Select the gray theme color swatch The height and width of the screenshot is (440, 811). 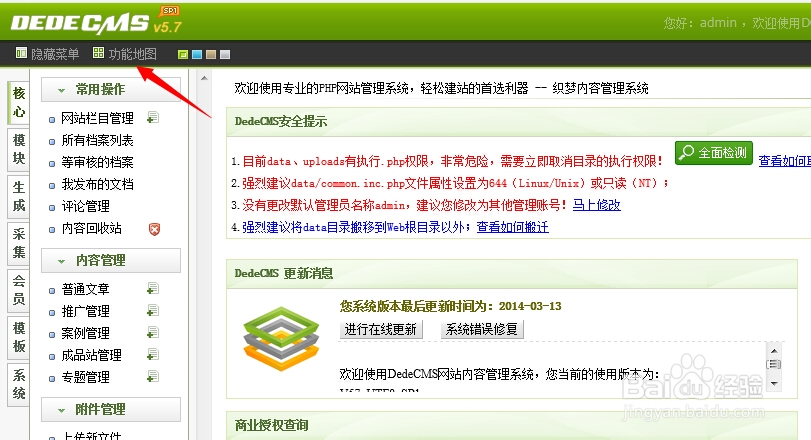pos(224,54)
